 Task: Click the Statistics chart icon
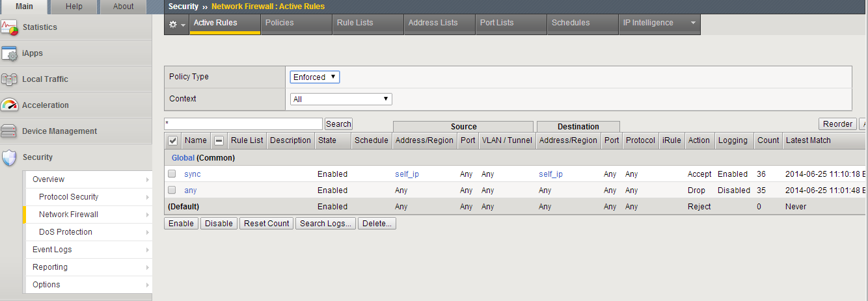tap(9, 27)
